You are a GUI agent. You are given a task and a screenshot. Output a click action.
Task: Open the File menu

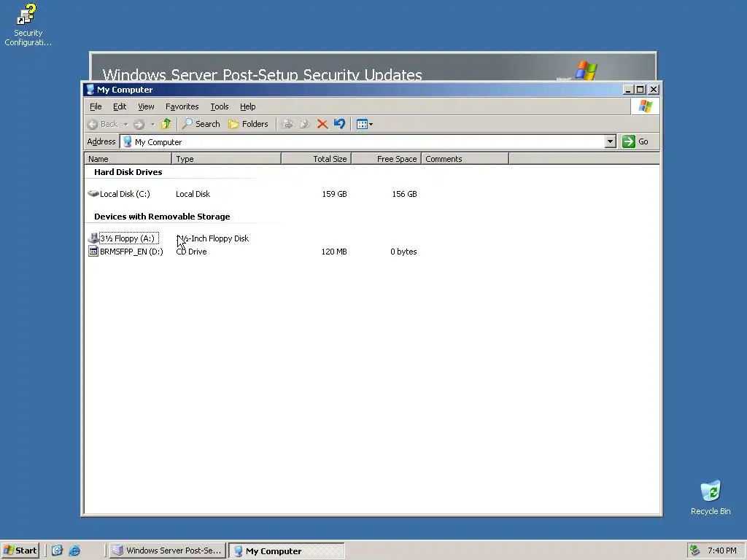point(96,106)
